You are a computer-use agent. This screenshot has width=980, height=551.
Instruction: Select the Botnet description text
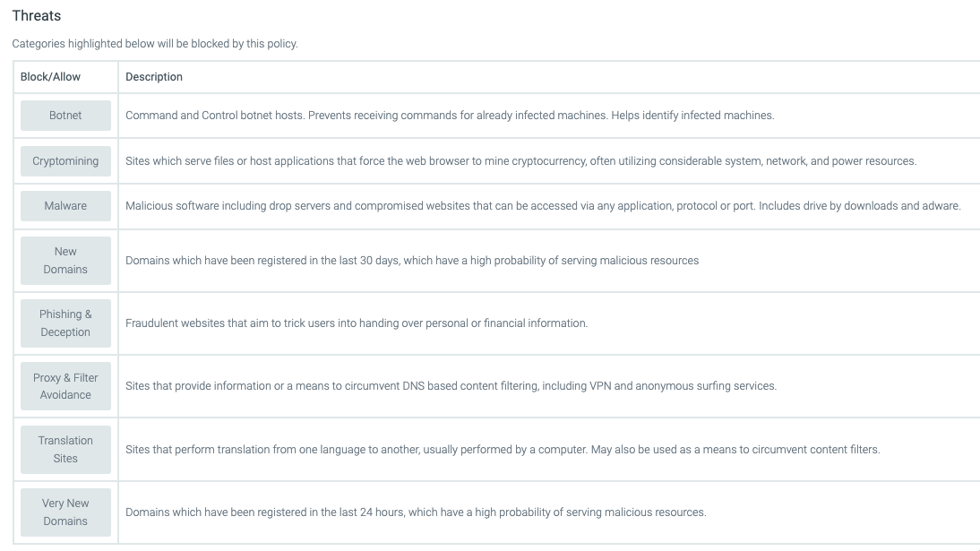coord(450,116)
